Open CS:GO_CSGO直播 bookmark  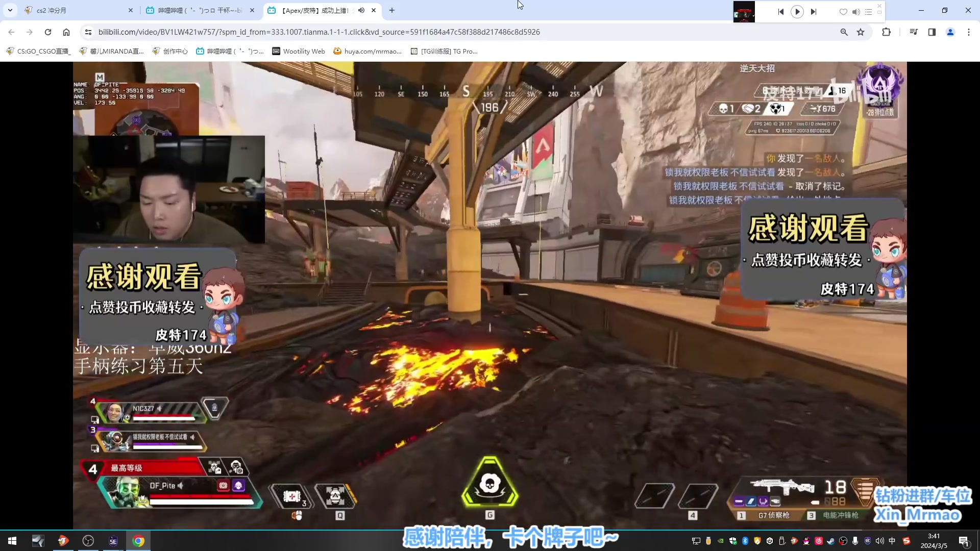(39, 51)
